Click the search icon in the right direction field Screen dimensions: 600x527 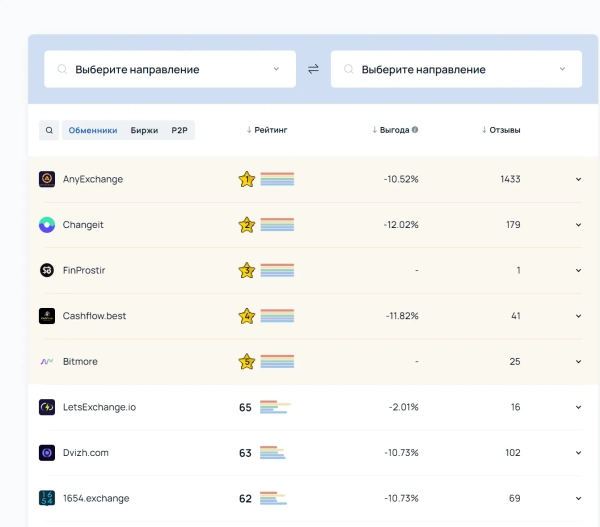click(x=348, y=69)
